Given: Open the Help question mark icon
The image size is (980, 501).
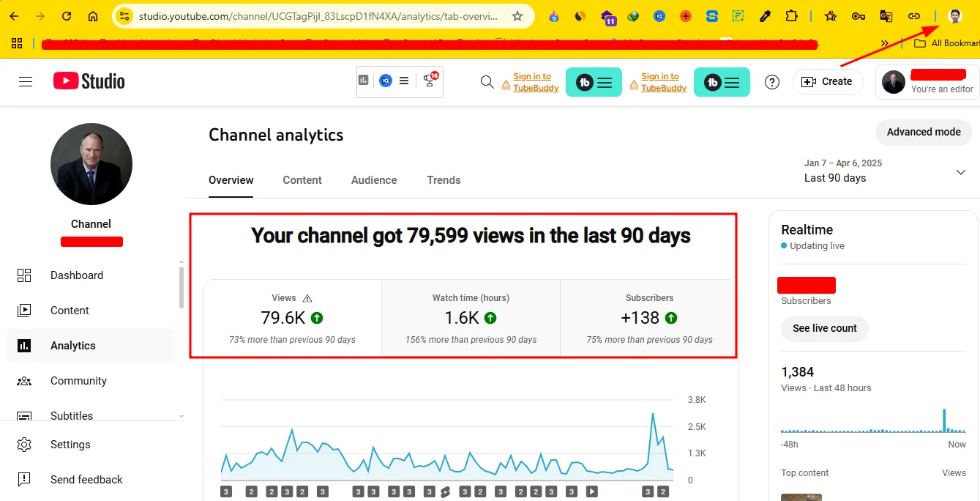Looking at the screenshot, I should click(772, 82).
